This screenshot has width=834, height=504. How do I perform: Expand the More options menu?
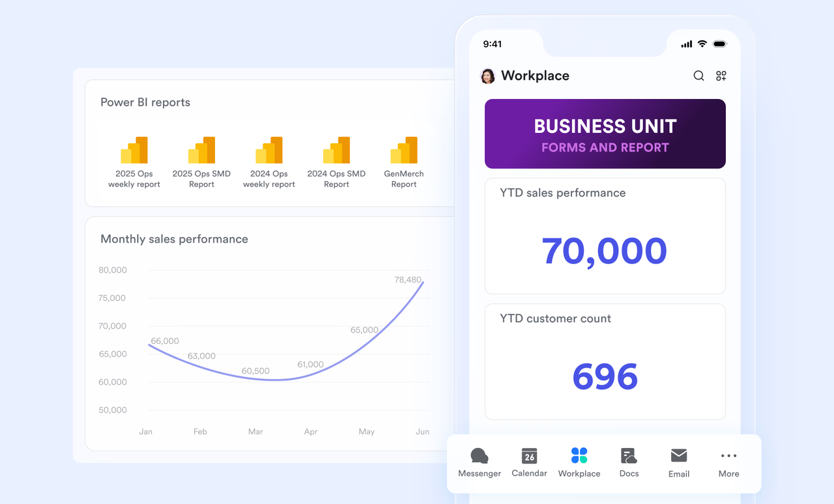pyautogui.click(x=728, y=463)
